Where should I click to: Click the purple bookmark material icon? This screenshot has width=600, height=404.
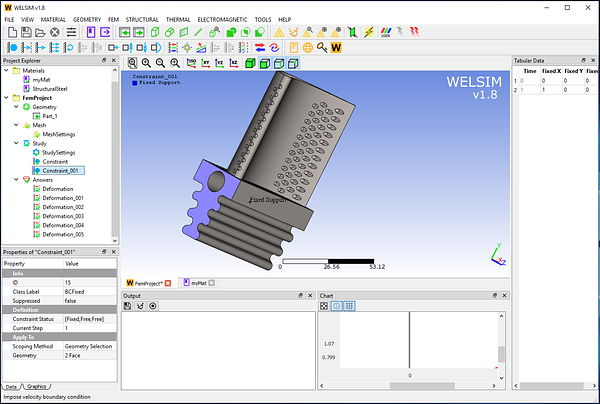(91, 32)
